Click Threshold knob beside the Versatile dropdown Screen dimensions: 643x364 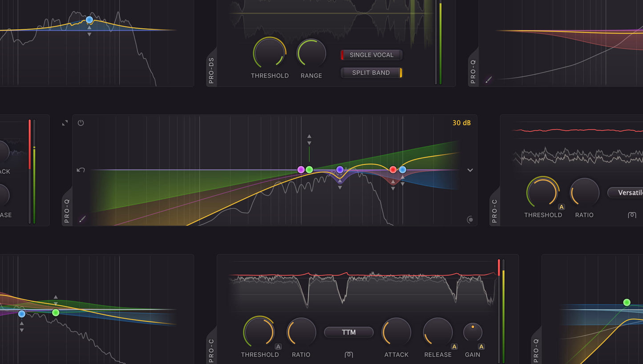[543, 192]
